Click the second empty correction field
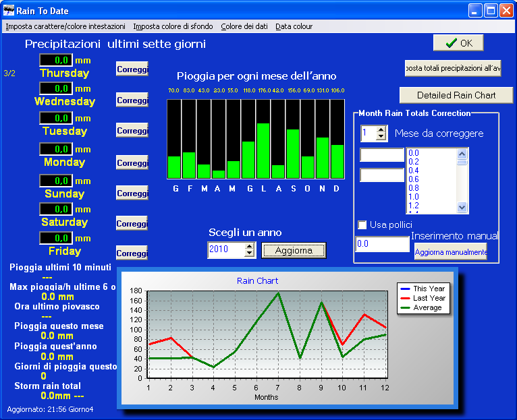Image resolution: width=517 pixels, height=420 pixels. coord(382,175)
